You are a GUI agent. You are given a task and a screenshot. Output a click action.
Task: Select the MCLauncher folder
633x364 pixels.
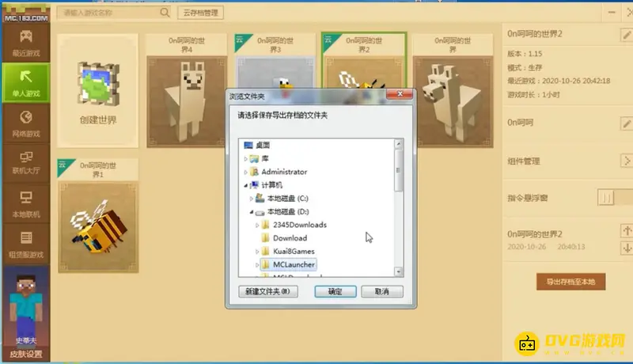(294, 264)
